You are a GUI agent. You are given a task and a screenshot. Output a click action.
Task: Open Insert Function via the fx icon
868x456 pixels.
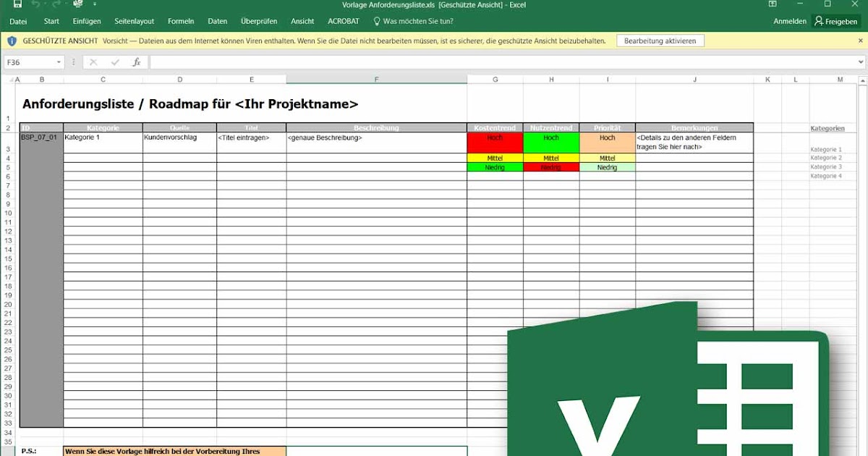(x=137, y=62)
